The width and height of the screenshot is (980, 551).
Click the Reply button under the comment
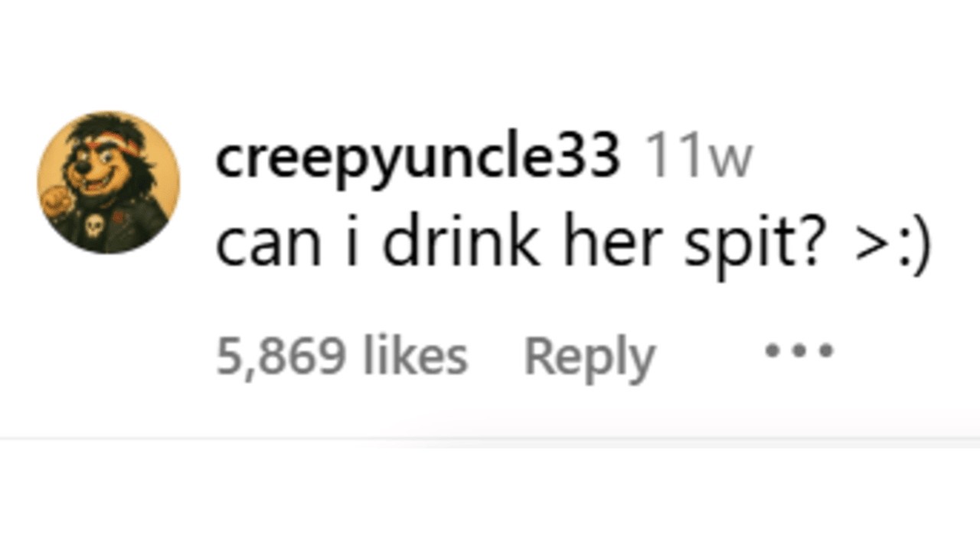tap(589, 357)
